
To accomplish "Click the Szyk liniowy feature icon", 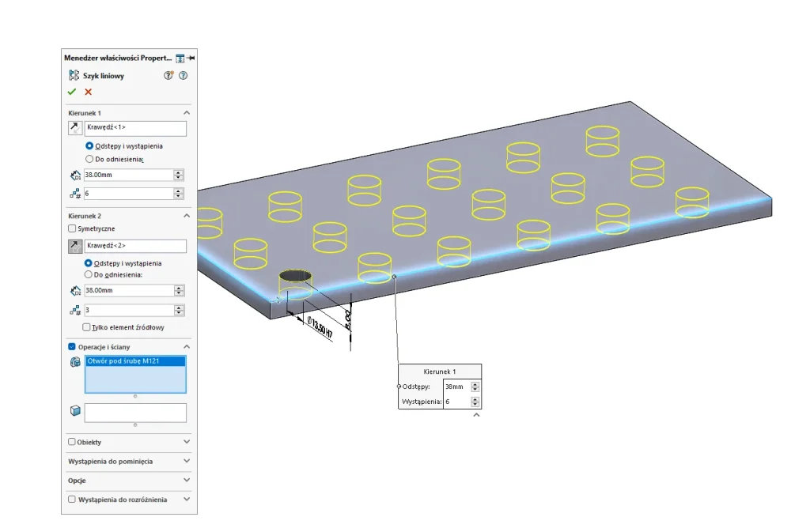I will 74,75.
